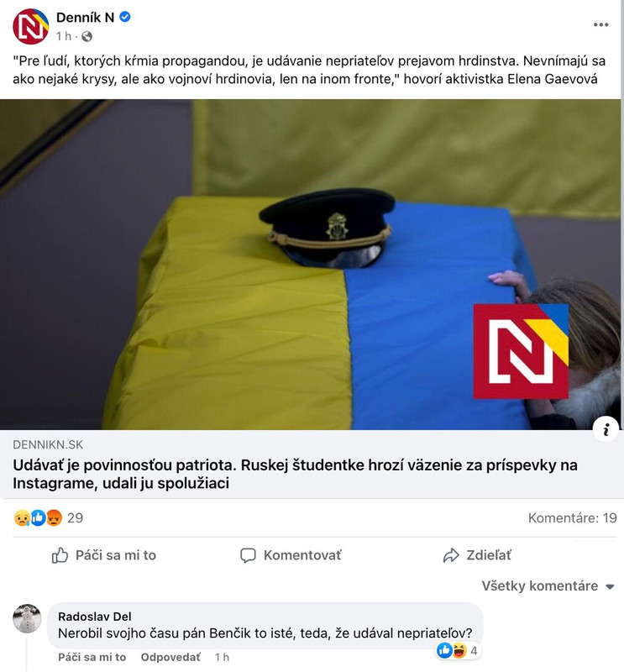The image size is (624, 672).
Task: Open the link info 'i' icon
Action: (606, 429)
